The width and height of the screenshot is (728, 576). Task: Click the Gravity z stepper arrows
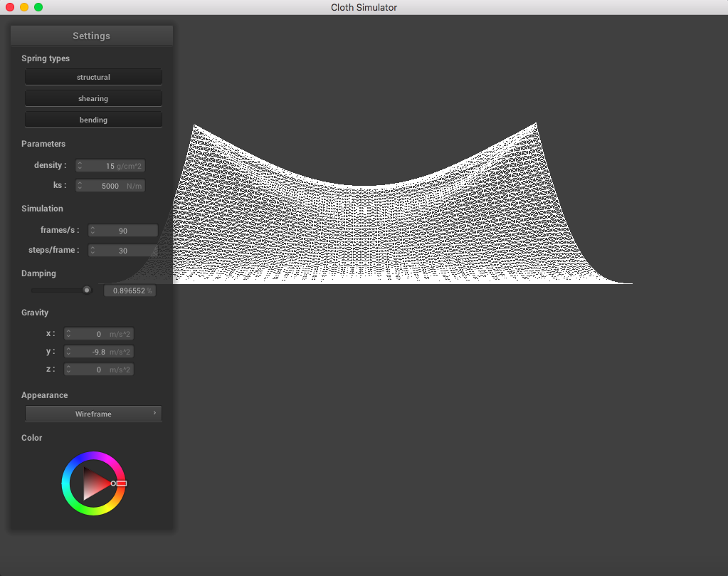pos(68,370)
